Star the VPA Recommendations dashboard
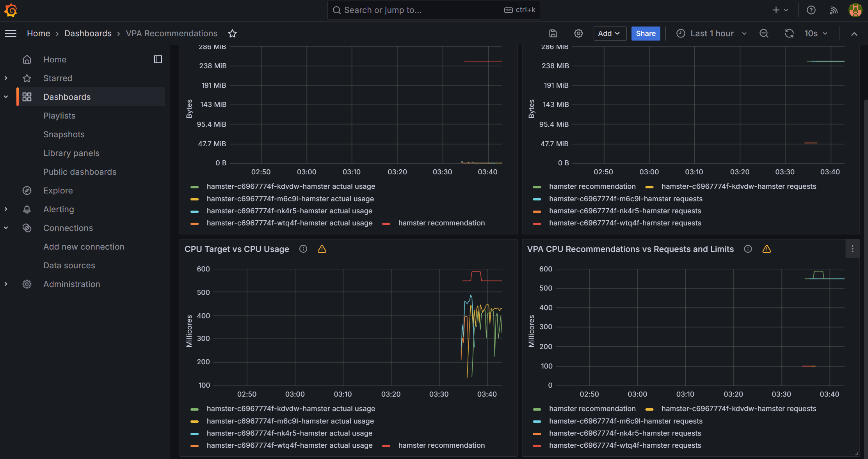This screenshot has width=868, height=459. (232, 34)
